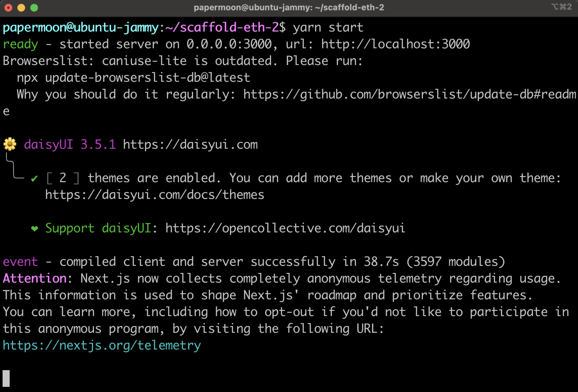Viewport: 578px width, 392px height.
Task: Click the yellow minimize button
Action: pos(23,7)
